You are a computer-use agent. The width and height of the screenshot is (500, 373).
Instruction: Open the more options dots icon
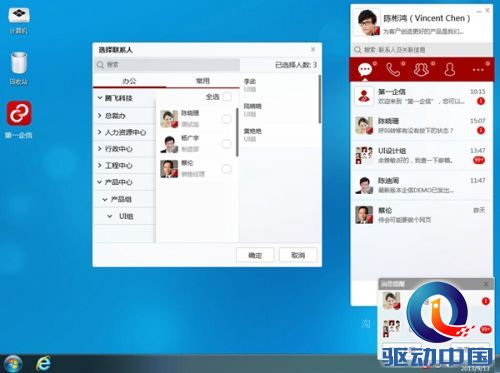click(x=478, y=70)
